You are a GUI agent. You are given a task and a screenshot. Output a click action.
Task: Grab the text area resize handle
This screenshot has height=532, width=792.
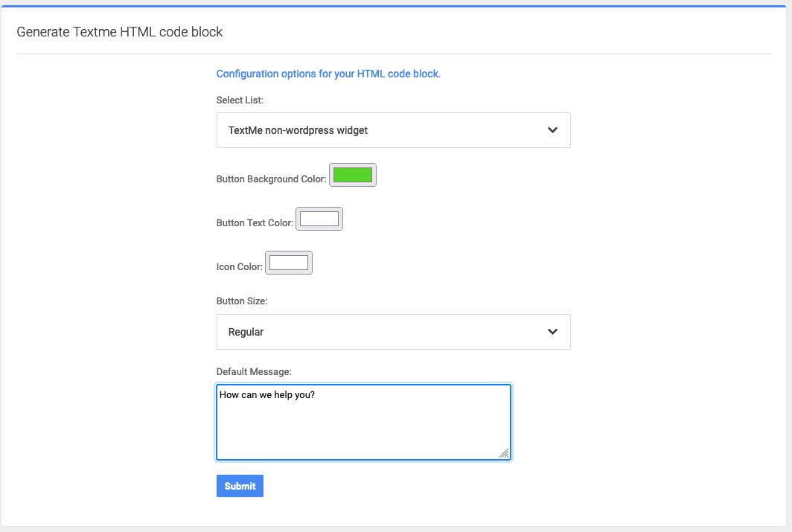pyautogui.click(x=504, y=453)
